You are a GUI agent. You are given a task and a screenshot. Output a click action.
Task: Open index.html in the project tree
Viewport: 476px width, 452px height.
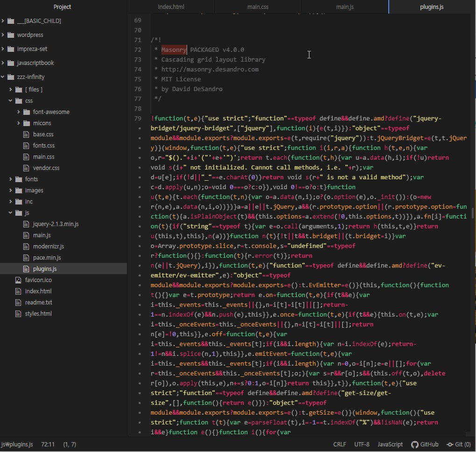[38, 291]
